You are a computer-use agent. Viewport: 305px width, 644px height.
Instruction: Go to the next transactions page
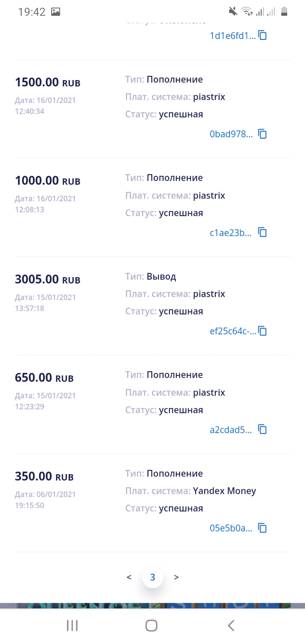(x=176, y=577)
